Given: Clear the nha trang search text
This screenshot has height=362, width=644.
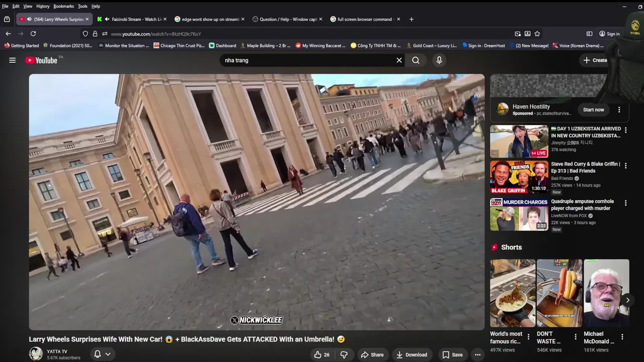Looking at the screenshot, I should click(399, 60).
